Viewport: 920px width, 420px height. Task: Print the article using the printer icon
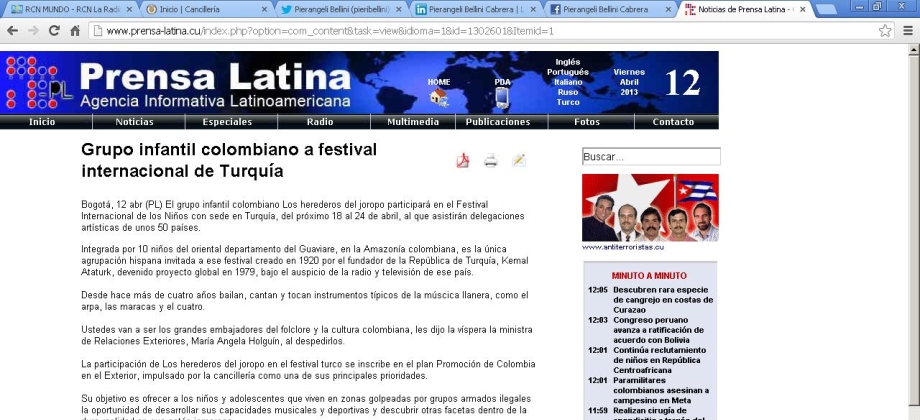(491, 161)
